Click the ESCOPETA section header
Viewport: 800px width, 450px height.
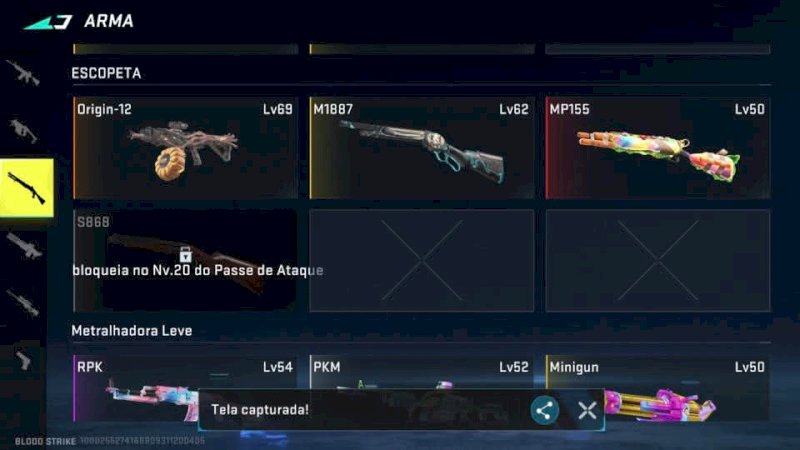click(x=106, y=73)
